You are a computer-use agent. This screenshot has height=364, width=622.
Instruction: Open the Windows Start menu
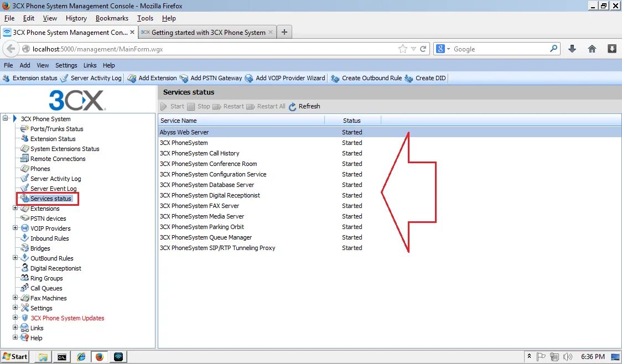(x=15, y=356)
